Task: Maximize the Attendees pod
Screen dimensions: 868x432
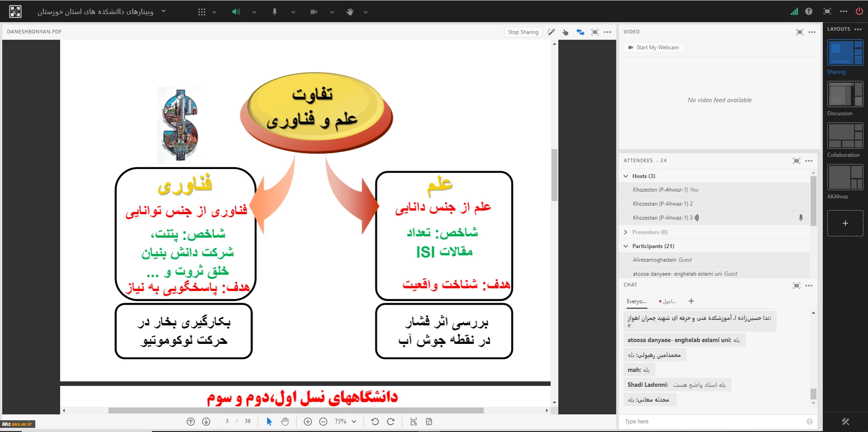Action: click(x=797, y=161)
